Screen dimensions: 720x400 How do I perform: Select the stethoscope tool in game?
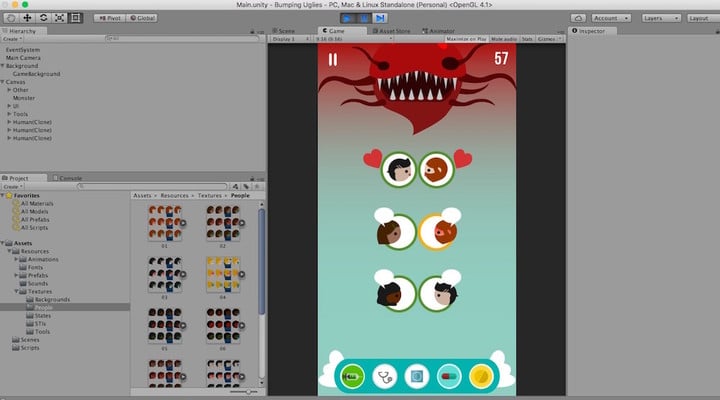coord(384,377)
